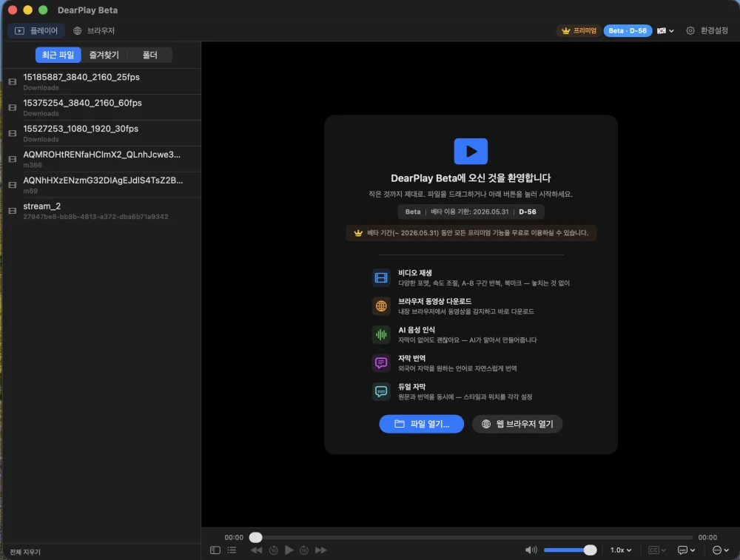
Task: Open file 15375254_3840_2160_60fps
Action: pos(101,107)
